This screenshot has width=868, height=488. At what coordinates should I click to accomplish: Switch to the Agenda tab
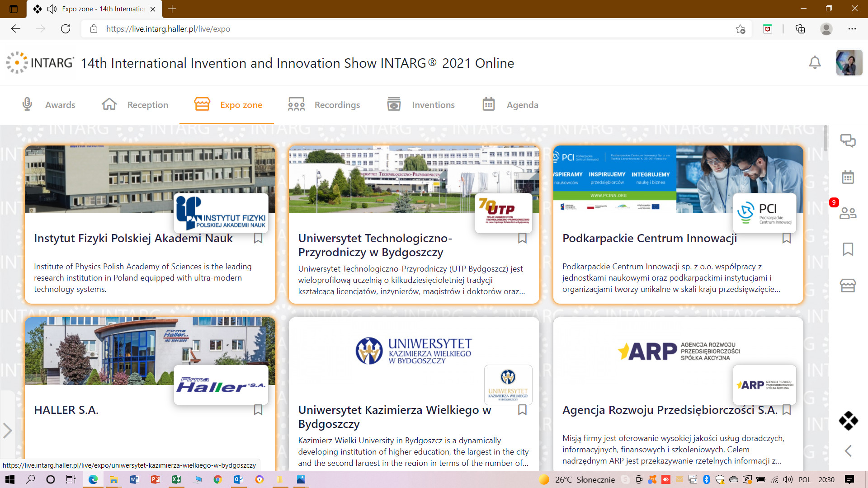point(510,105)
